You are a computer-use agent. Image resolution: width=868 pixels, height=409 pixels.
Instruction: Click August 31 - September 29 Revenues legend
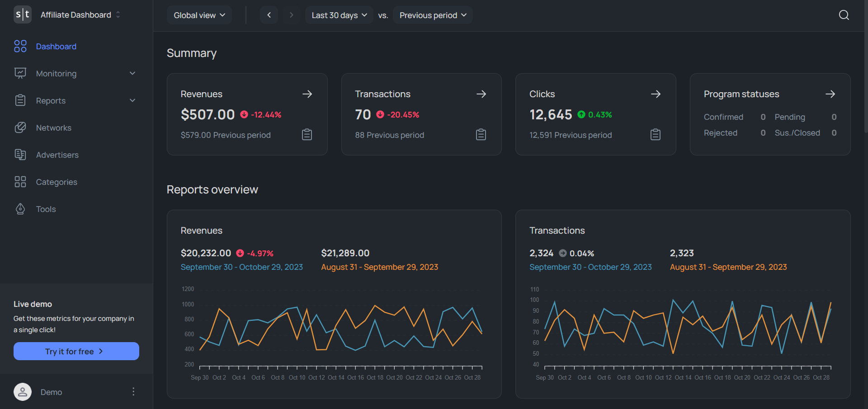point(380,267)
